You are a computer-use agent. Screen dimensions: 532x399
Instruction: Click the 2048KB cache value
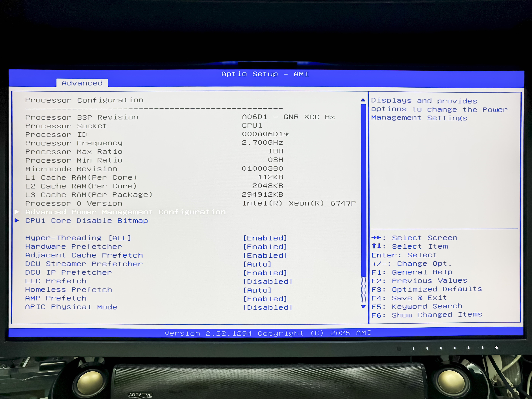(268, 186)
